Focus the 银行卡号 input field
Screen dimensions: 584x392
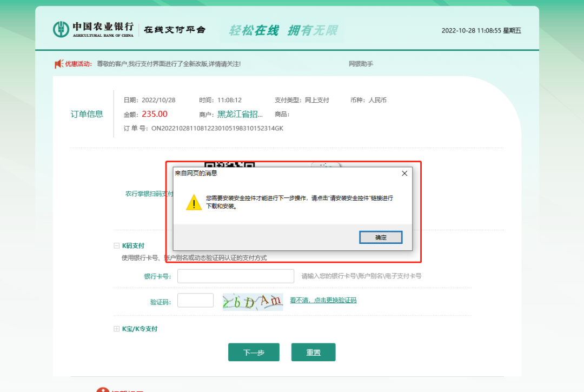[236, 276]
